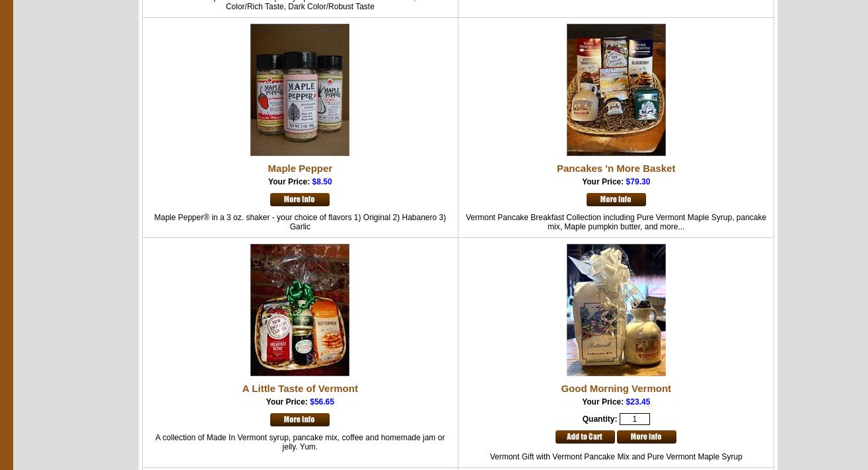Viewport: 868px width, 470px height.
Task: Click More Info under Maple Pepper
Action: [x=299, y=200]
